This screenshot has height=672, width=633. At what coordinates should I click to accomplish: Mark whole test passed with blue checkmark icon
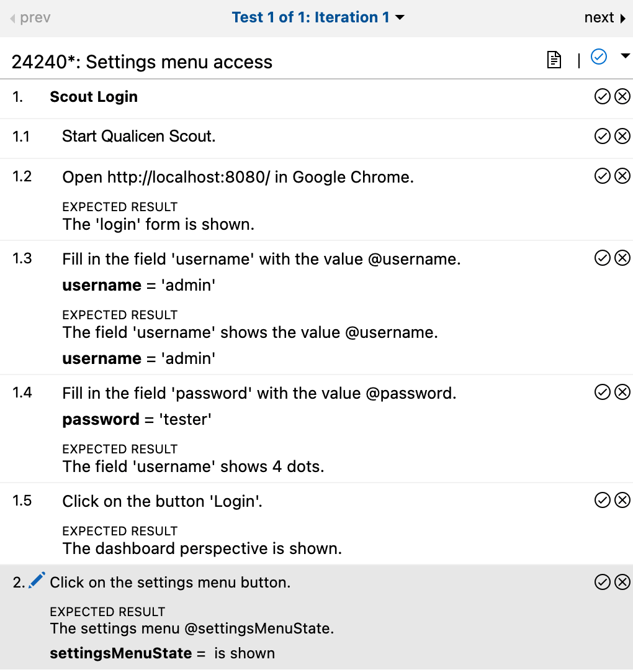tap(598, 57)
